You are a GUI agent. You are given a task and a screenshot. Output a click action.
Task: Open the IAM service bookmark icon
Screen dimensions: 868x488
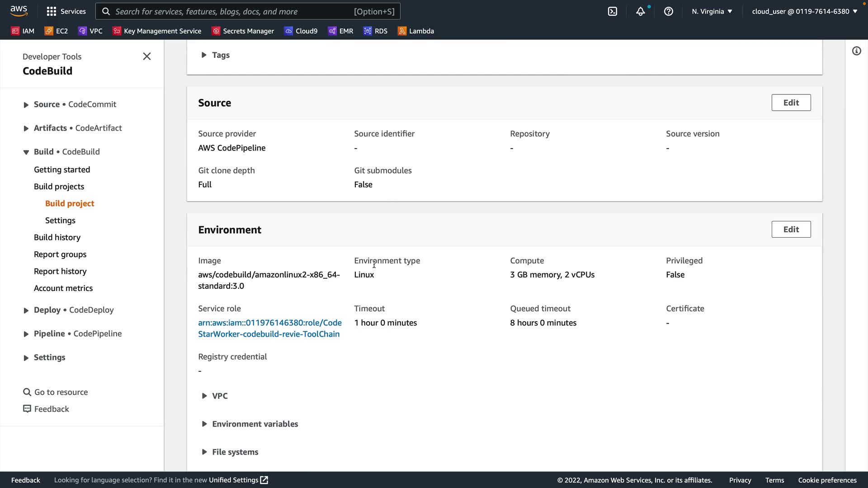point(15,31)
